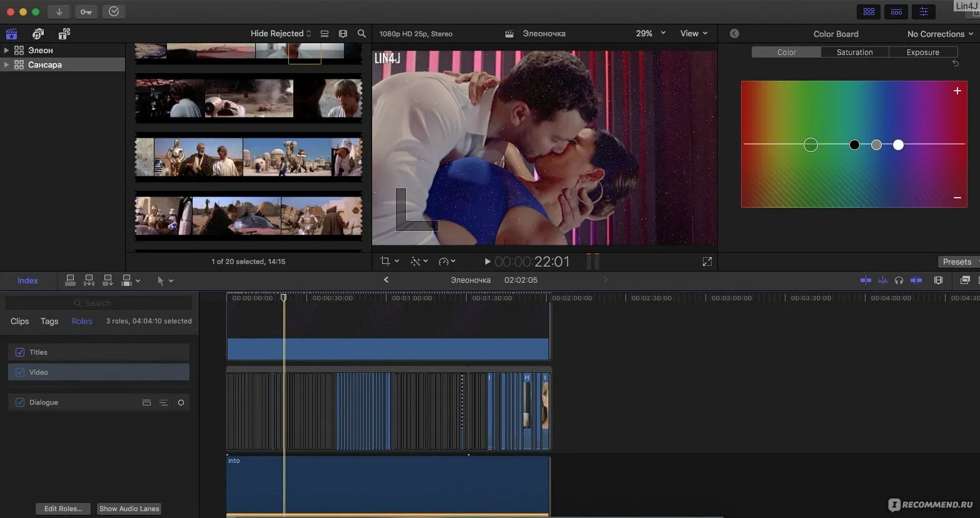Select the Global color puck
The height and width of the screenshot is (518, 980).
point(811,145)
